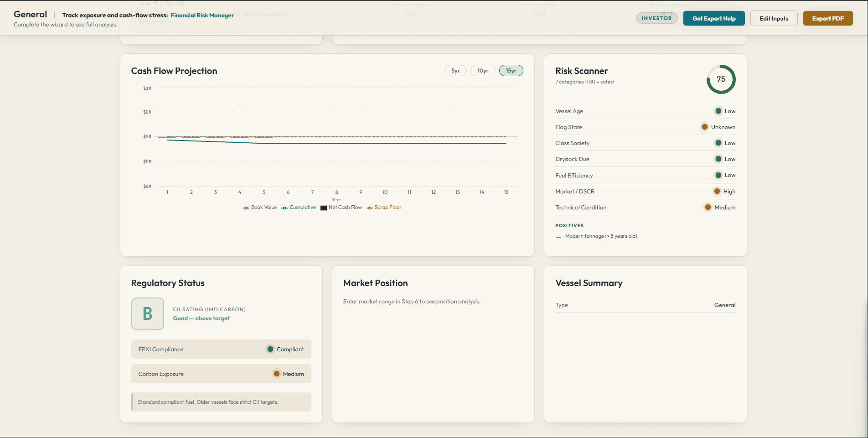The image size is (868, 438).
Task: Click the Carbon Exposure amber dot
Action: point(277,374)
